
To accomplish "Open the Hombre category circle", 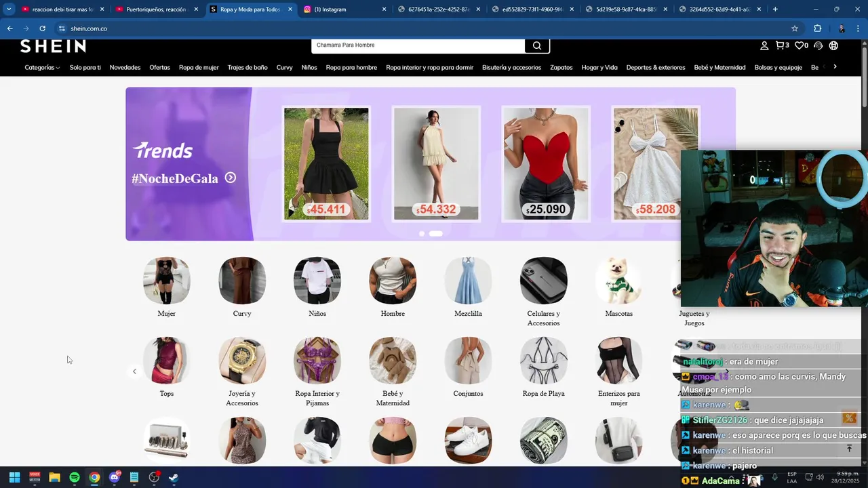I will (393, 281).
